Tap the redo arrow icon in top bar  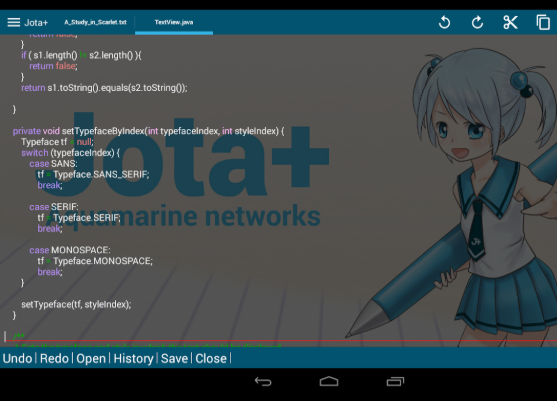[x=477, y=22]
